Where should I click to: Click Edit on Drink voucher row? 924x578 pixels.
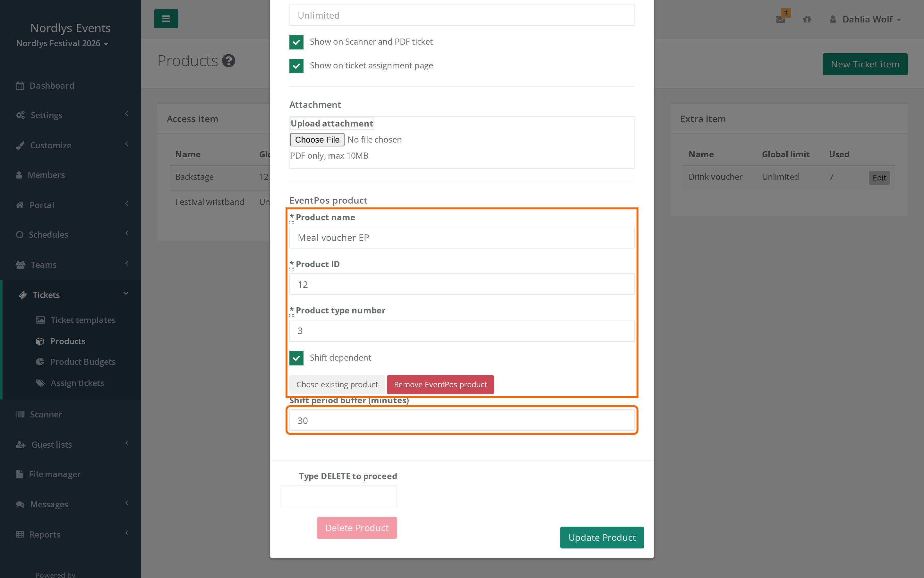tap(879, 178)
